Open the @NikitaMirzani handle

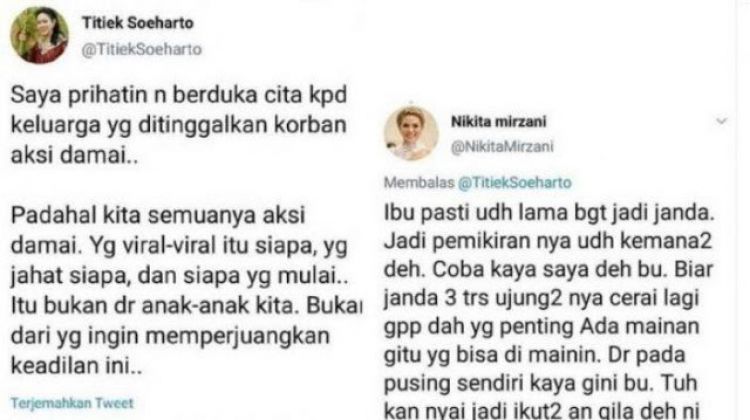click(502, 146)
